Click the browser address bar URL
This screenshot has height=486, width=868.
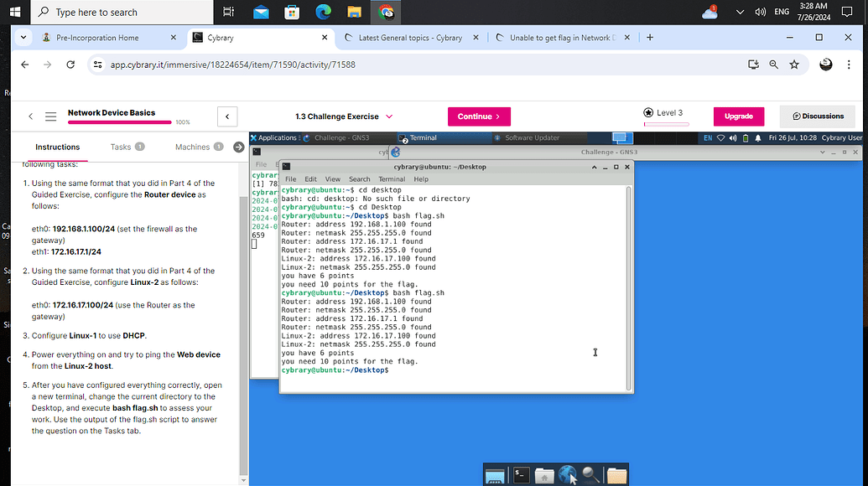pyautogui.click(x=232, y=65)
